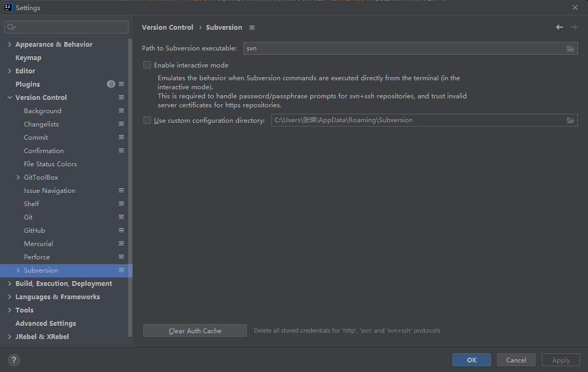Image resolution: width=588 pixels, height=372 pixels.
Task: Click the project-level icon beside Subversion breadcrumb
Action: coord(252,28)
